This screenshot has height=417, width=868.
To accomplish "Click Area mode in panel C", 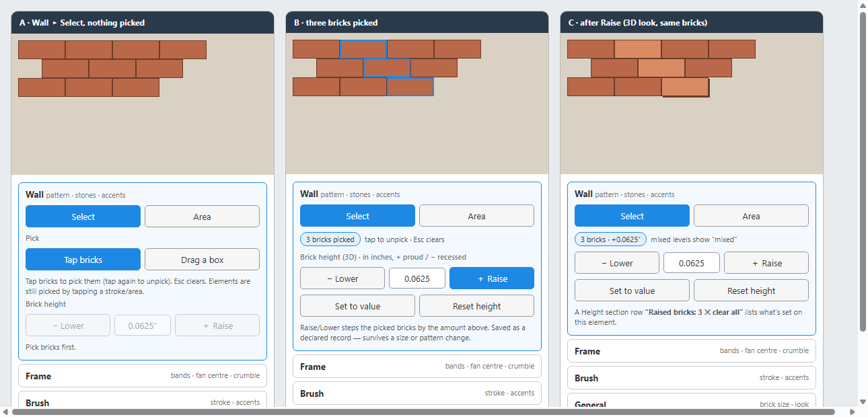I will [x=751, y=216].
